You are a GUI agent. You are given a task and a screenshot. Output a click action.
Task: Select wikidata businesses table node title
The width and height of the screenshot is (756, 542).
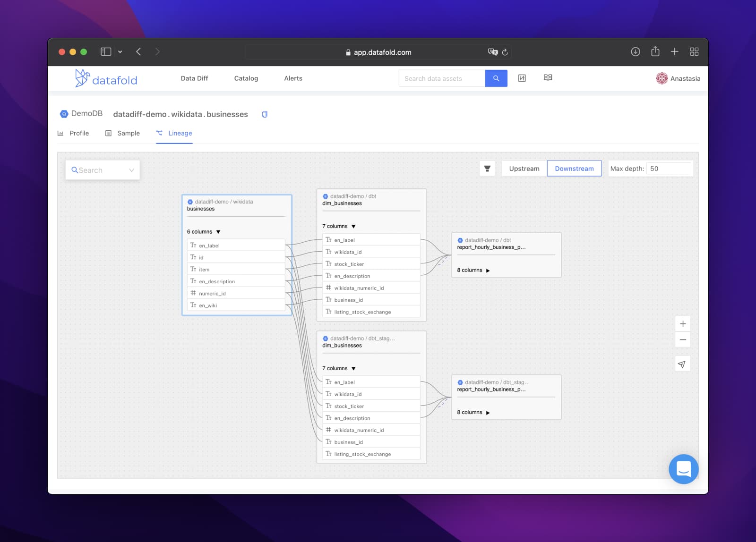(x=201, y=209)
